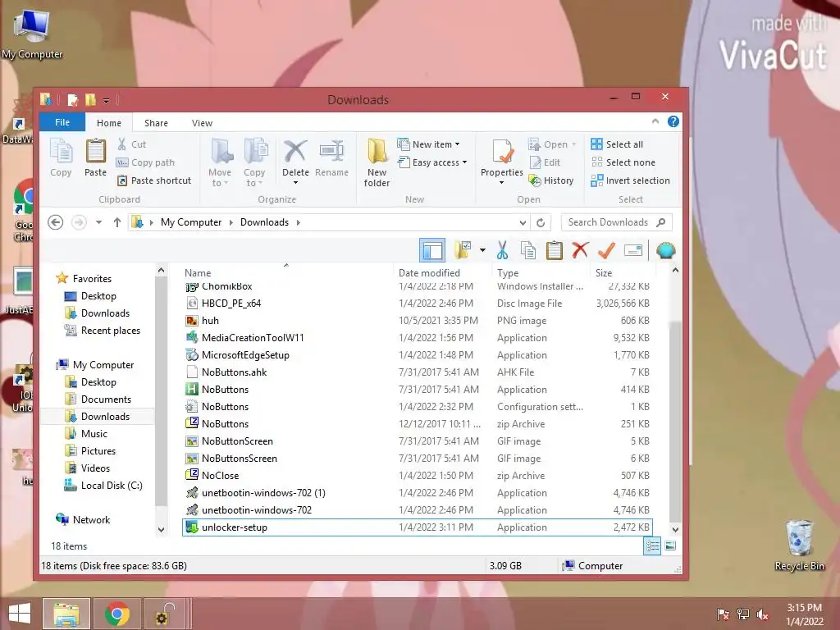Switch to the Home ribbon tab

[x=109, y=123]
